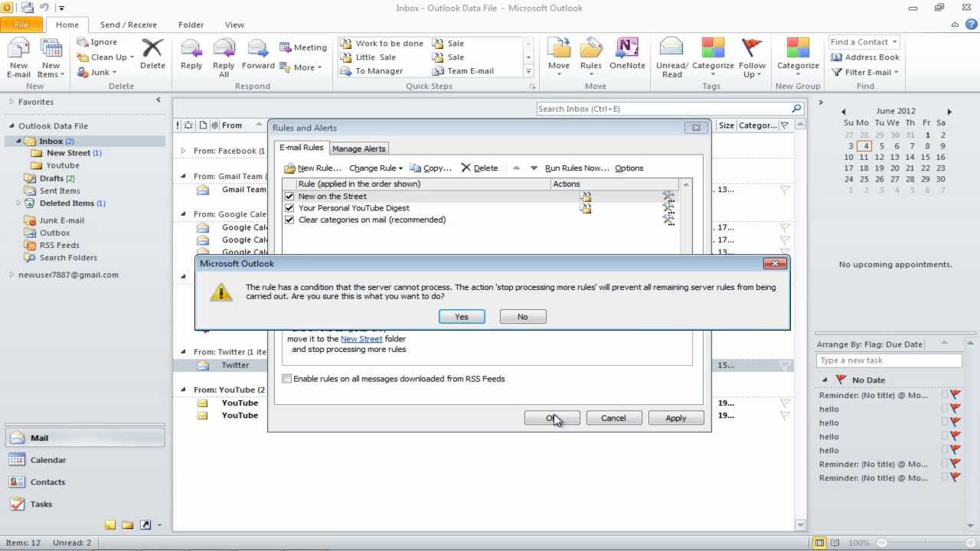The height and width of the screenshot is (551, 980).
Task: Toggle Clear categories on mail rule checkbox
Action: point(289,220)
